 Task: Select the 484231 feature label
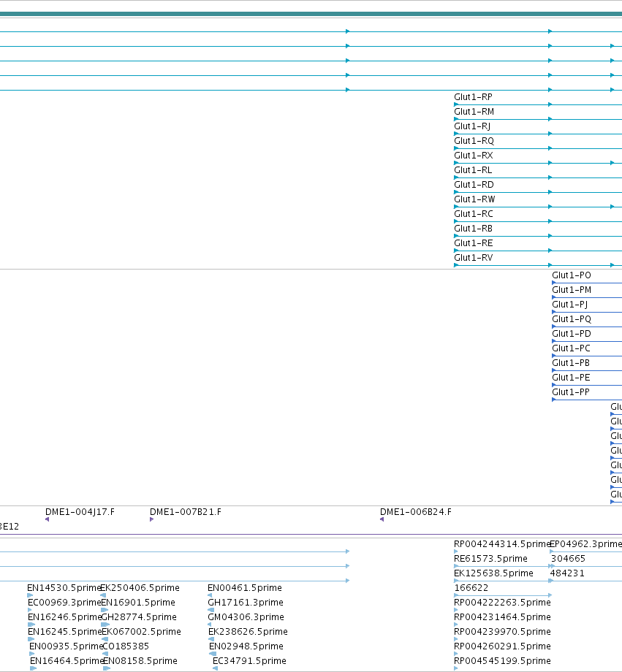tap(567, 573)
